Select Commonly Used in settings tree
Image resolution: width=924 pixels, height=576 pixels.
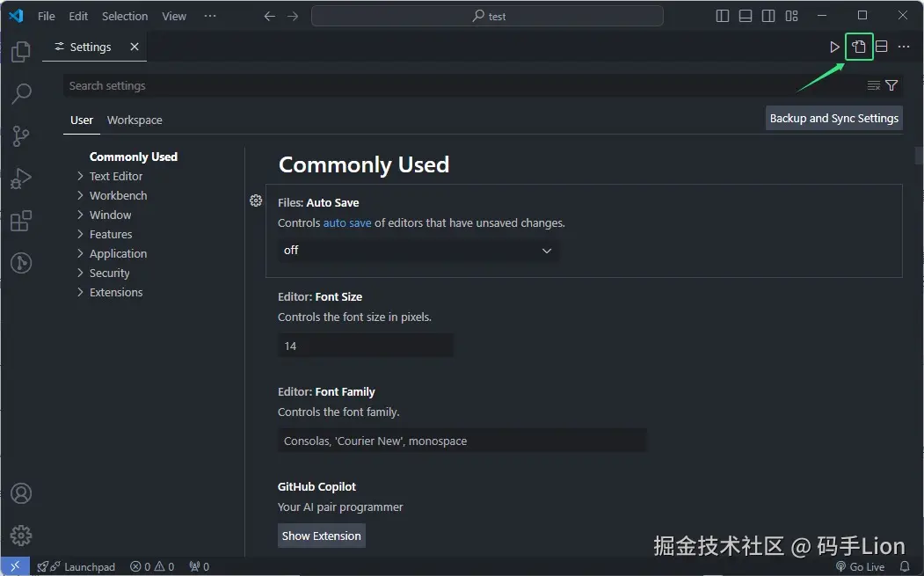point(133,157)
